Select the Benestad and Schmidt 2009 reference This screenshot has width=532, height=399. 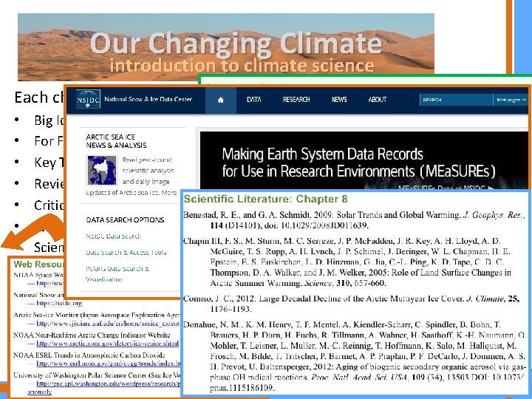coord(354,220)
